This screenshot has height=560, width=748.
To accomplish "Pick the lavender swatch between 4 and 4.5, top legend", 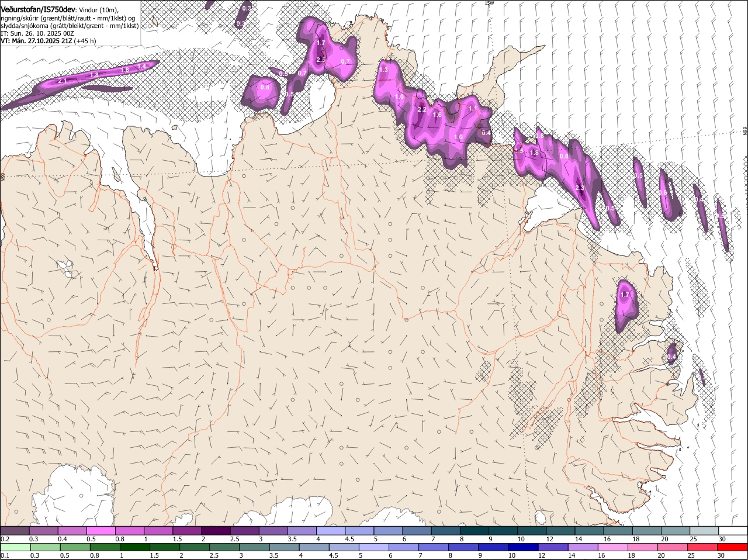I will [331, 530].
